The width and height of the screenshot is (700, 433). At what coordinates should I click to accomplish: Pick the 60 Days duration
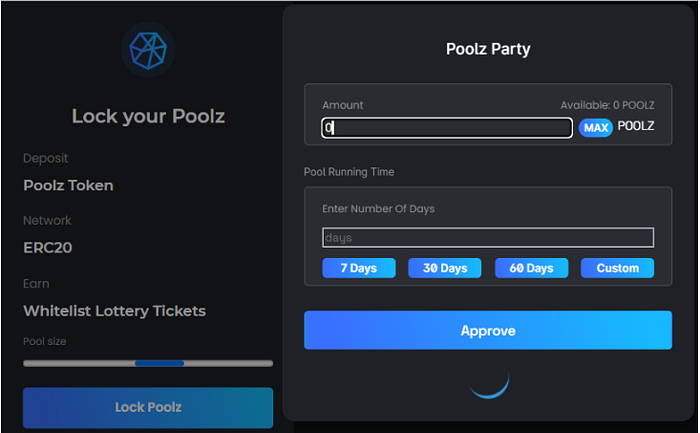click(531, 268)
